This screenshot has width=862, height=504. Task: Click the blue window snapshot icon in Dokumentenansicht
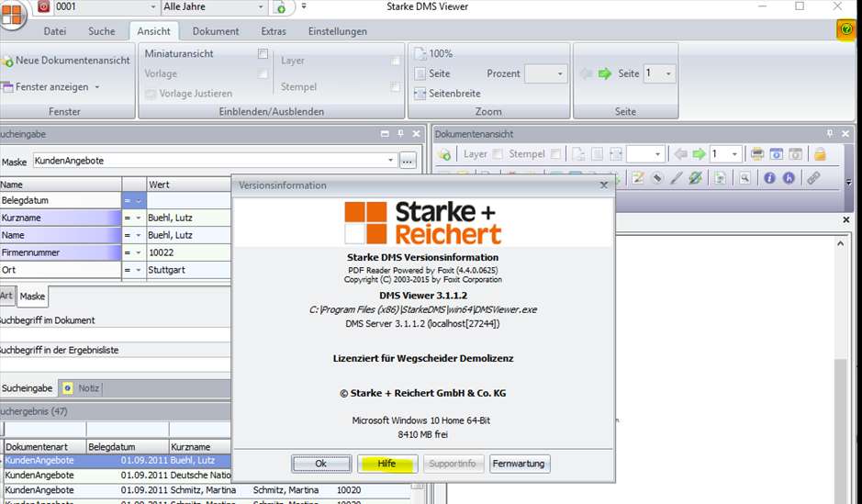(x=777, y=154)
